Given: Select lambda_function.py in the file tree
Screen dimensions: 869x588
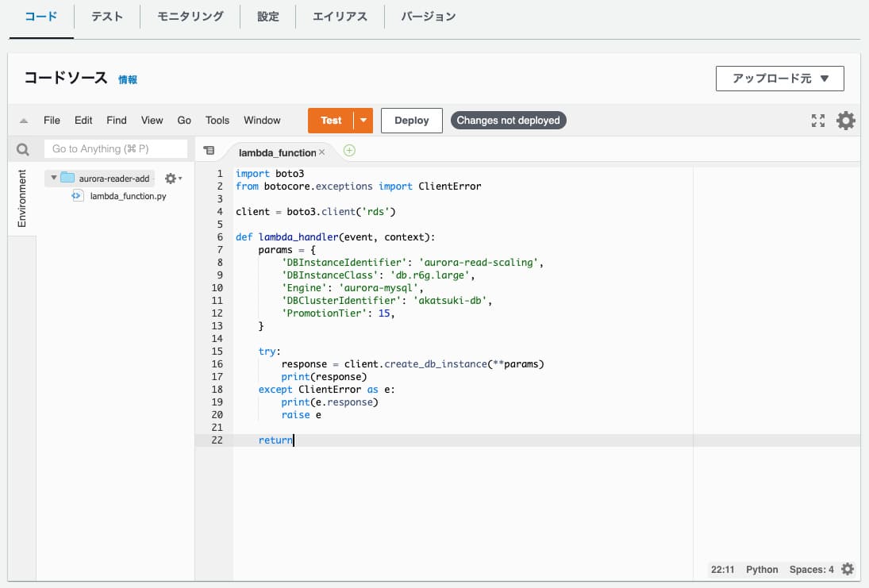Looking at the screenshot, I should (x=128, y=196).
